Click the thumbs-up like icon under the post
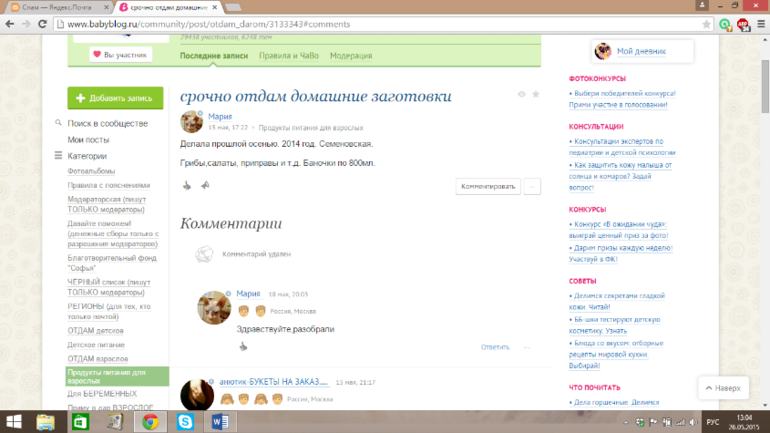This screenshot has height=433, width=770. 187,186
